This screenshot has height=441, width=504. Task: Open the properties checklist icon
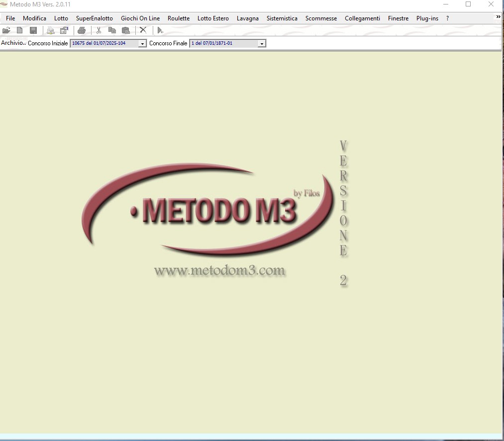click(64, 30)
